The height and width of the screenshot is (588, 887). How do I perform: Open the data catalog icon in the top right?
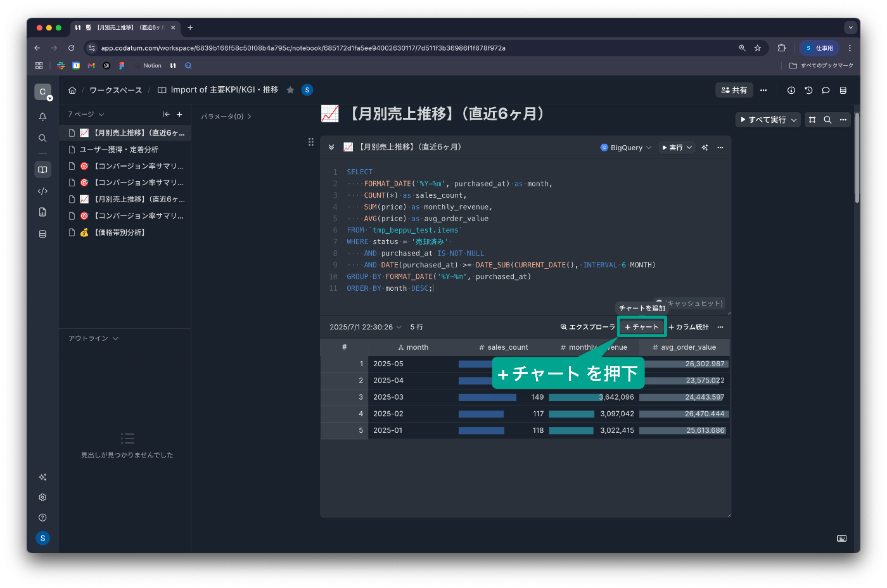coord(843,90)
